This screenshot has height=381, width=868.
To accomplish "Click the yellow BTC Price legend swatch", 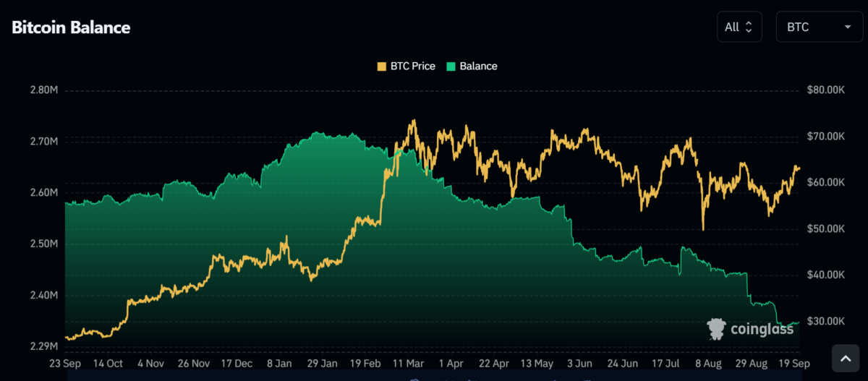I will [x=381, y=66].
